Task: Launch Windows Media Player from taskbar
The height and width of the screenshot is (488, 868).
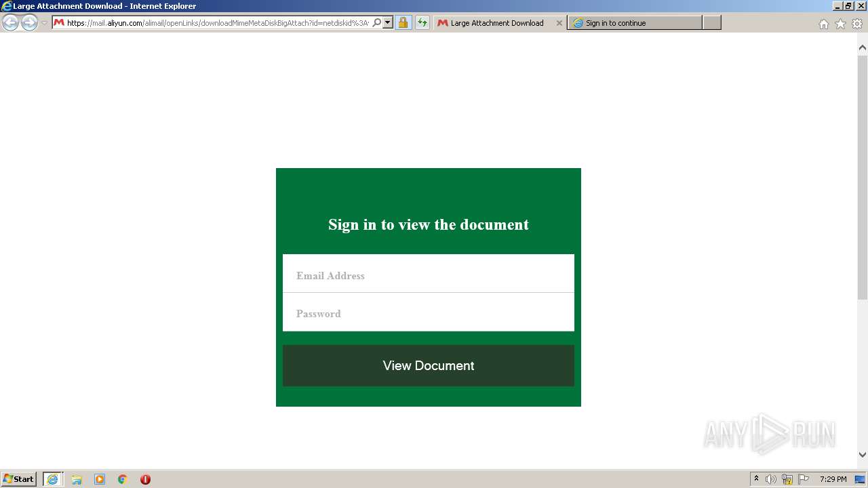Action: coord(100,479)
